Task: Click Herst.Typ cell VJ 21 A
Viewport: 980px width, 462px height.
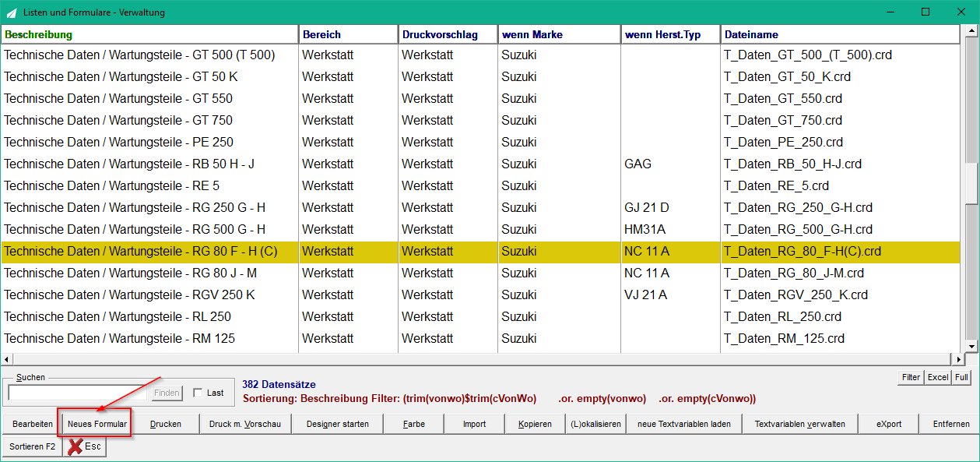Action: click(645, 294)
